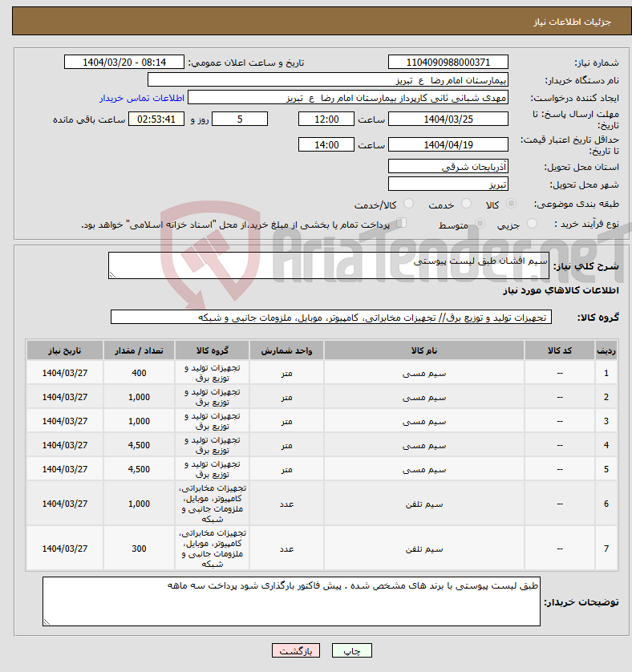Click unit متر in row 3
Image resolution: width=632 pixels, height=672 pixels.
click(x=286, y=421)
